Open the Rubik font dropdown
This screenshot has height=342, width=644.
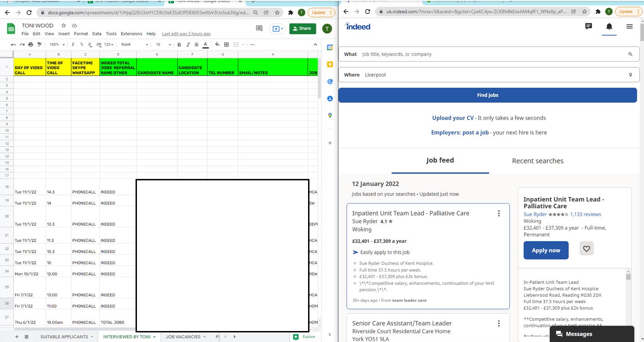click(x=134, y=45)
